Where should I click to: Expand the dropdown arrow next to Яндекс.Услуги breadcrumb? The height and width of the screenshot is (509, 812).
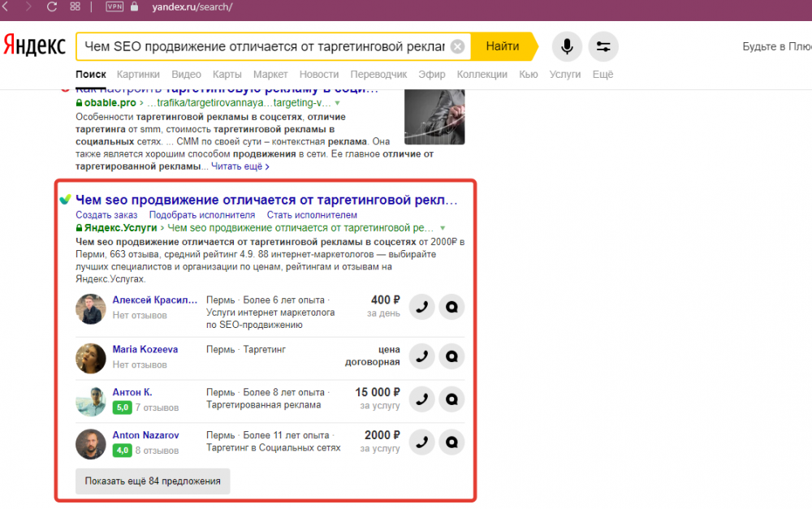pos(443,228)
